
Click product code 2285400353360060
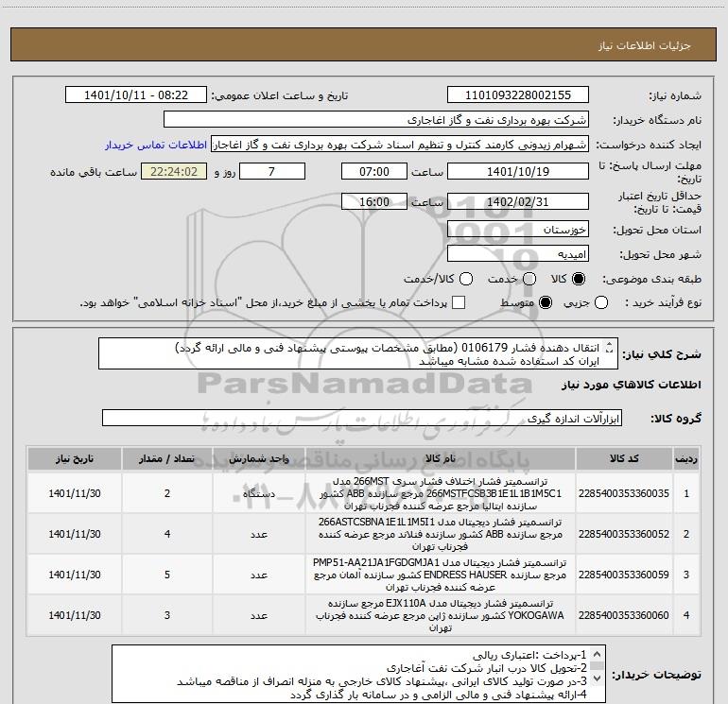[x=624, y=615]
